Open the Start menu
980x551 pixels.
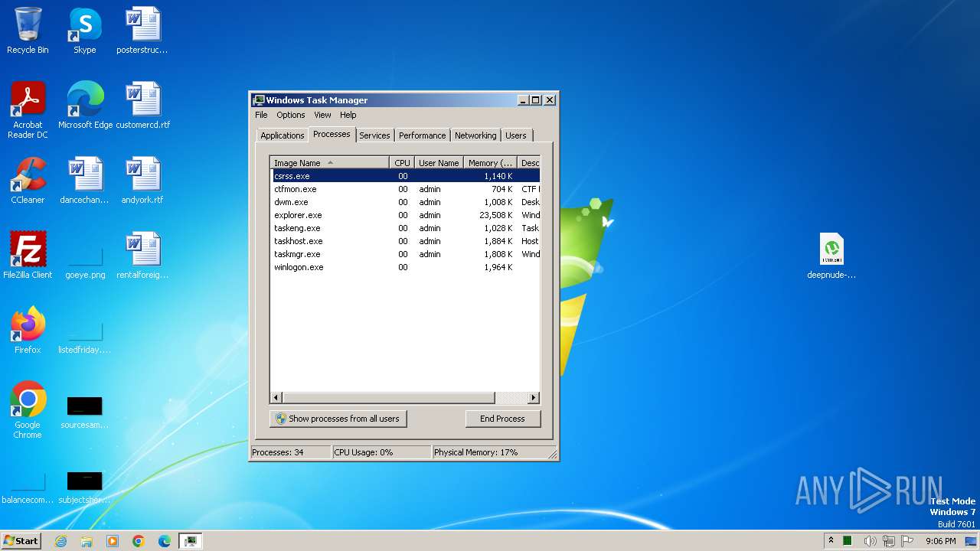point(21,540)
